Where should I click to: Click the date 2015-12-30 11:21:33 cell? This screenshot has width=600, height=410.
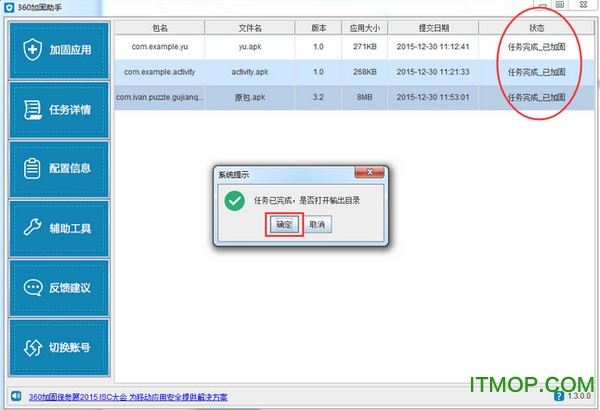click(x=433, y=72)
